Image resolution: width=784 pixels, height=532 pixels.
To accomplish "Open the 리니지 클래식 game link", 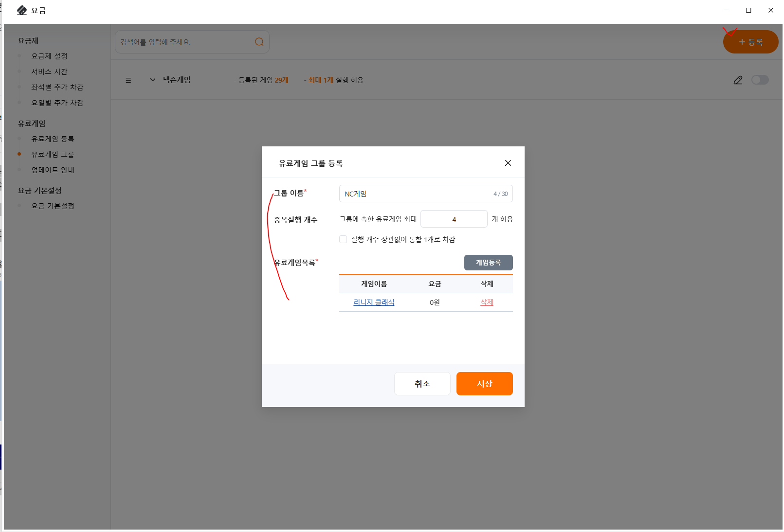I will [374, 302].
